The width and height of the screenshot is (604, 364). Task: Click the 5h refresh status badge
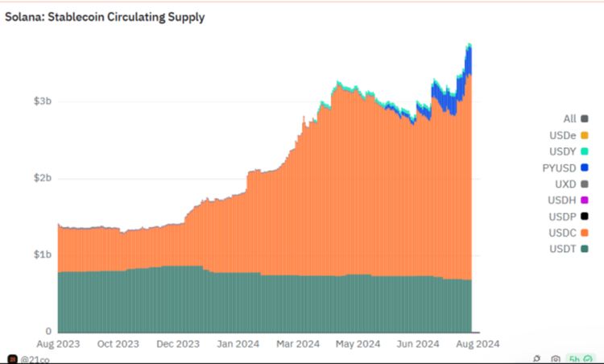point(581,359)
